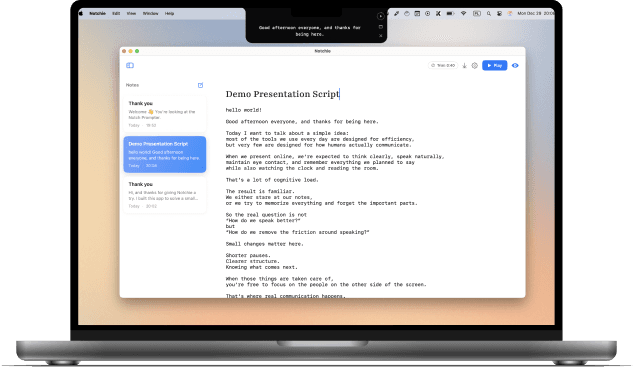This screenshot has width=633, height=367.
Task: Open the Notchie app menu
Action: 97,13
